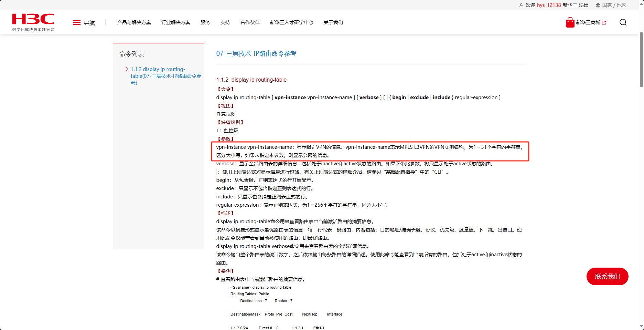
Task: Click the begin parameter description line
Action: [x=265, y=180]
